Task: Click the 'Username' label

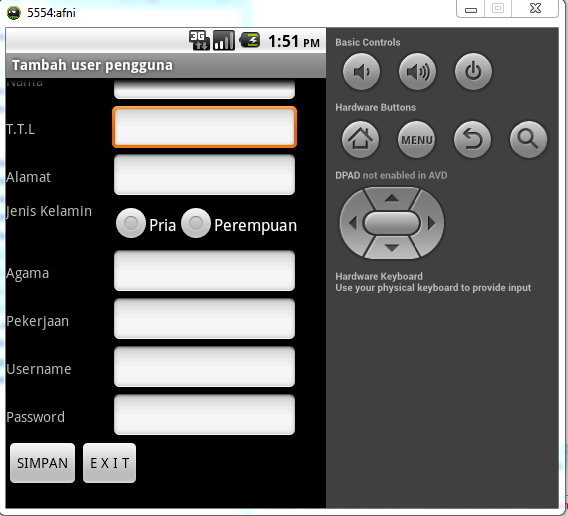Action: 39,369
